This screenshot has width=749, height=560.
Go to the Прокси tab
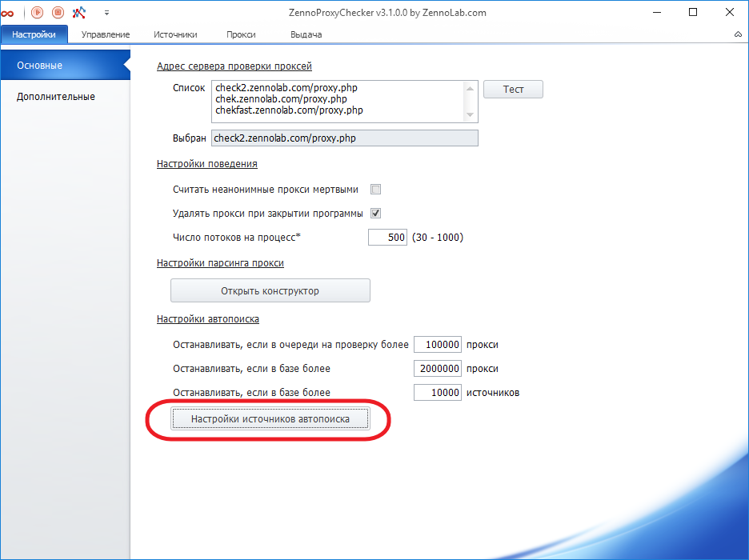pyautogui.click(x=241, y=34)
